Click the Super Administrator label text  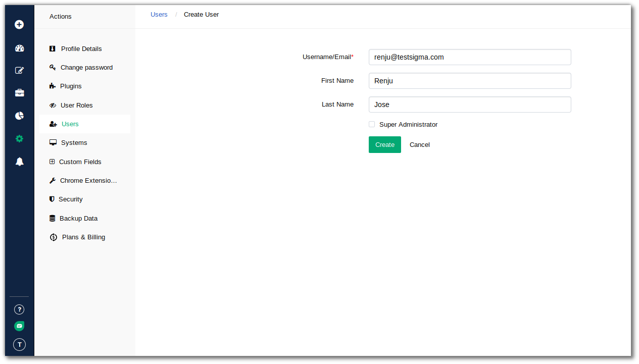pyautogui.click(x=408, y=124)
